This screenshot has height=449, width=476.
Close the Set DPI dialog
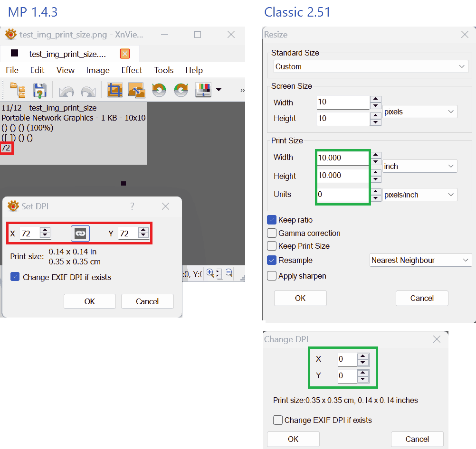165,206
